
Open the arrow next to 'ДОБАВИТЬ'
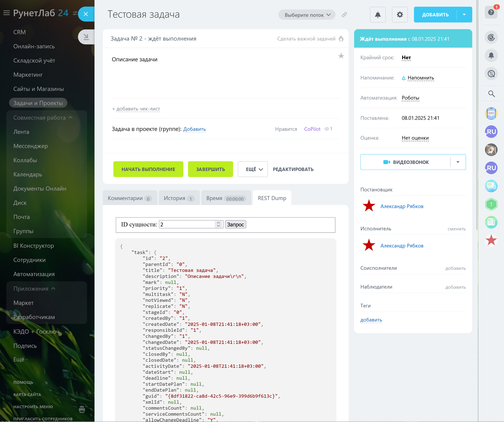(x=464, y=15)
